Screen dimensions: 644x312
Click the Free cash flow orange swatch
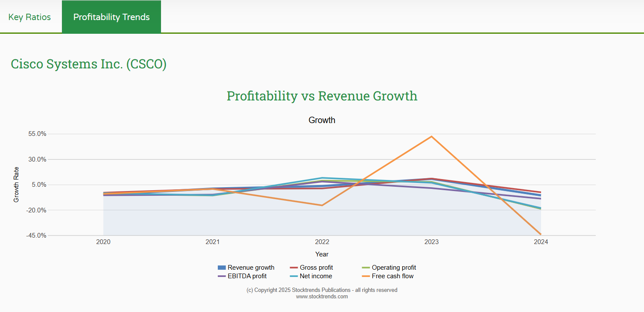click(366, 276)
